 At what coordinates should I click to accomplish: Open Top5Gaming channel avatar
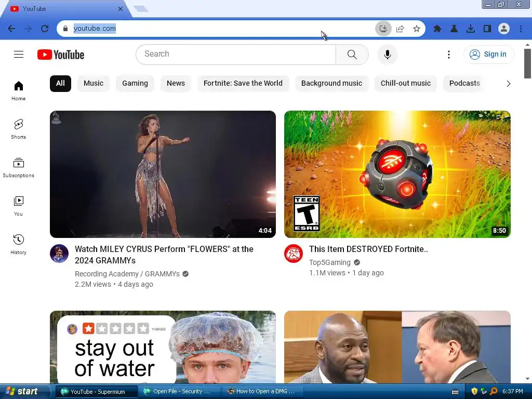(294, 254)
